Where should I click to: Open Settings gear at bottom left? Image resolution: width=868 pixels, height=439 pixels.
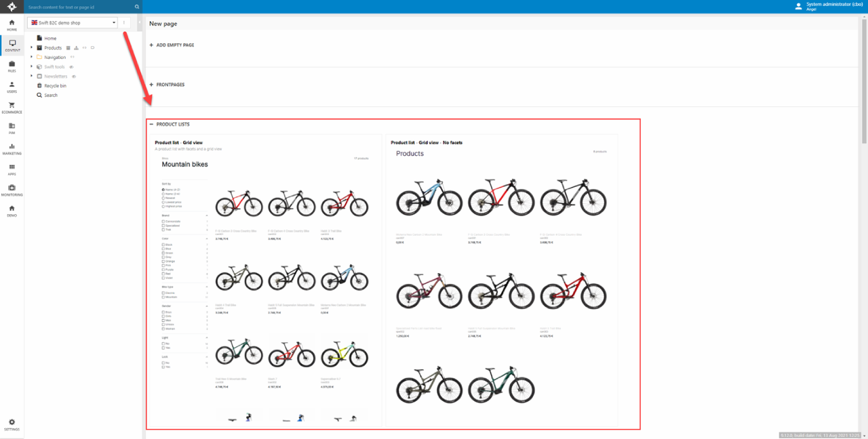12,424
